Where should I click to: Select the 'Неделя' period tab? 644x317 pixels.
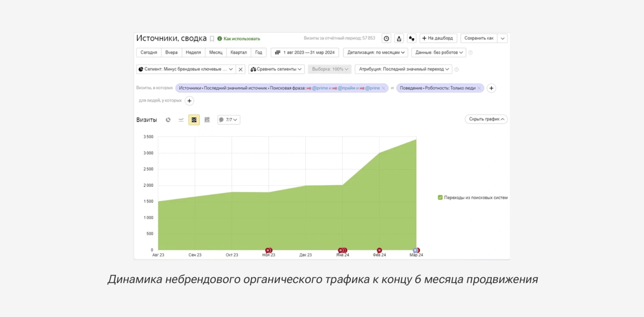coord(193,52)
